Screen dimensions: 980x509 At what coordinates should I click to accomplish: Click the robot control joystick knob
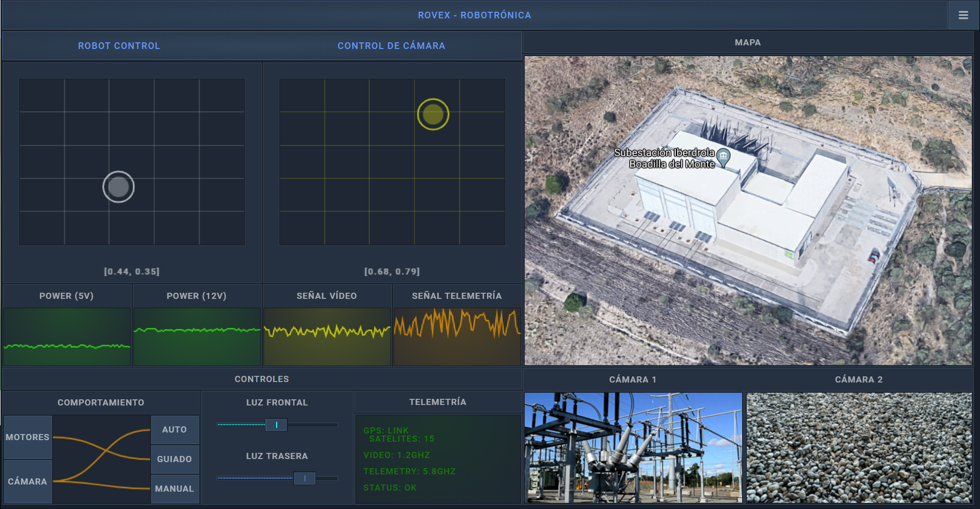[x=118, y=187]
